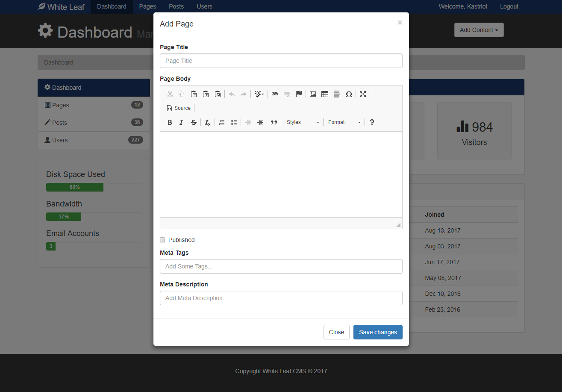Insert an image using the Image toolbar icon

coord(313,94)
